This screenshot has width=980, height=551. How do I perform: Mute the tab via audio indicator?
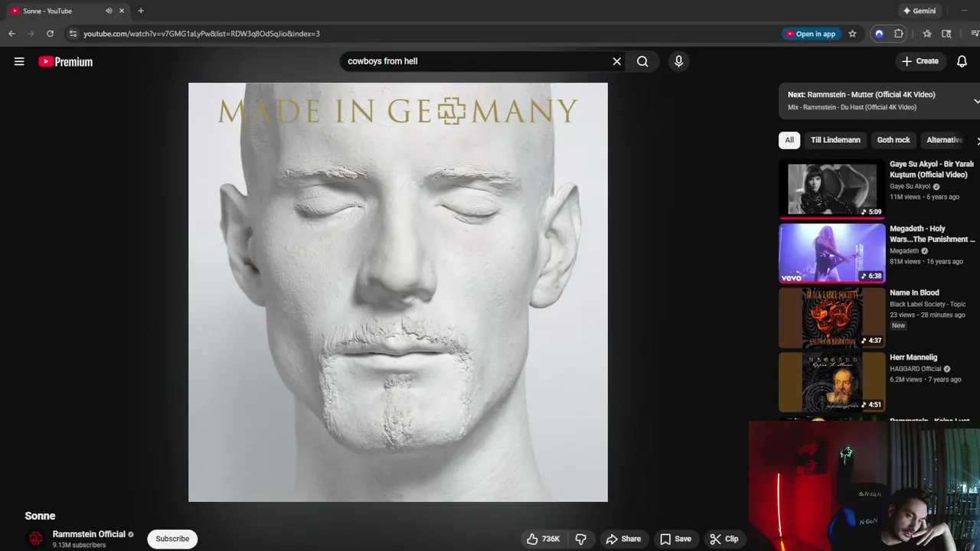pyautogui.click(x=108, y=11)
